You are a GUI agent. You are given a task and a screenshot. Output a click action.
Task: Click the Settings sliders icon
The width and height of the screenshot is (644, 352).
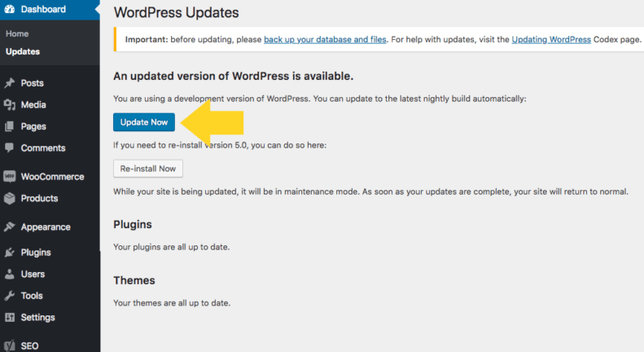coord(10,317)
